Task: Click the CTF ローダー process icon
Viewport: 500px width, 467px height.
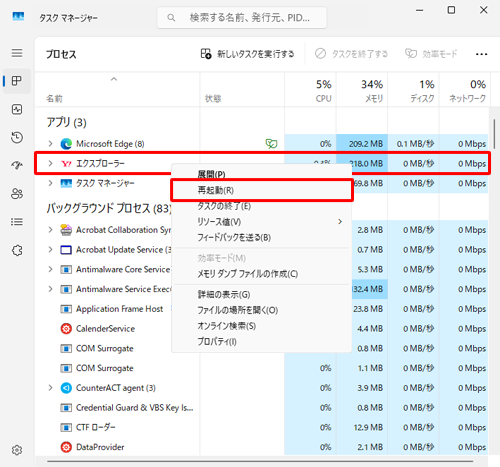Action: point(66,427)
